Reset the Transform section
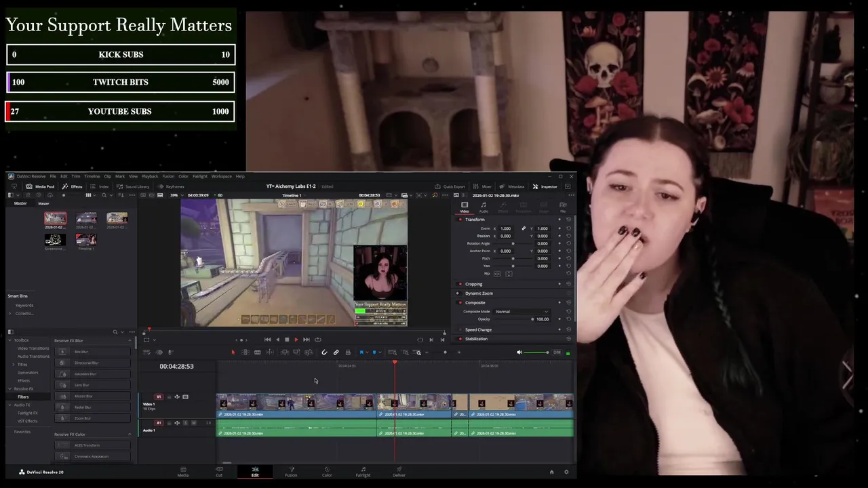The height and width of the screenshot is (488, 868). click(x=568, y=220)
